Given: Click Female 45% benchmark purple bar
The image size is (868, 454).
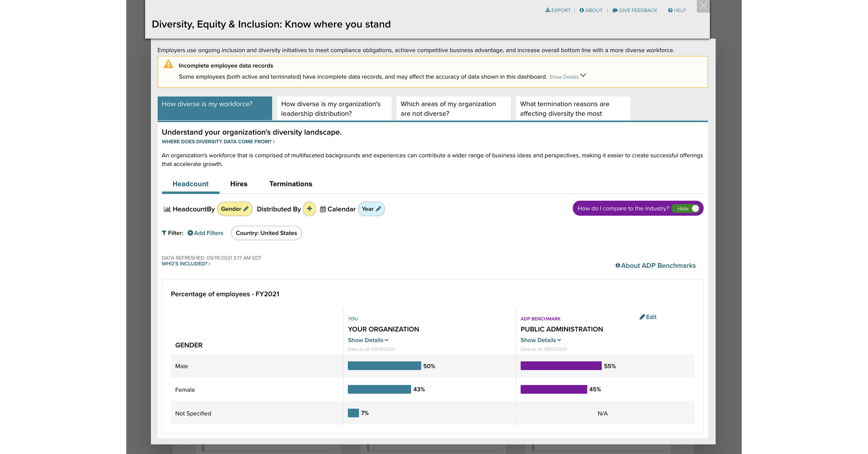Looking at the screenshot, I should (x=554, y=389).
